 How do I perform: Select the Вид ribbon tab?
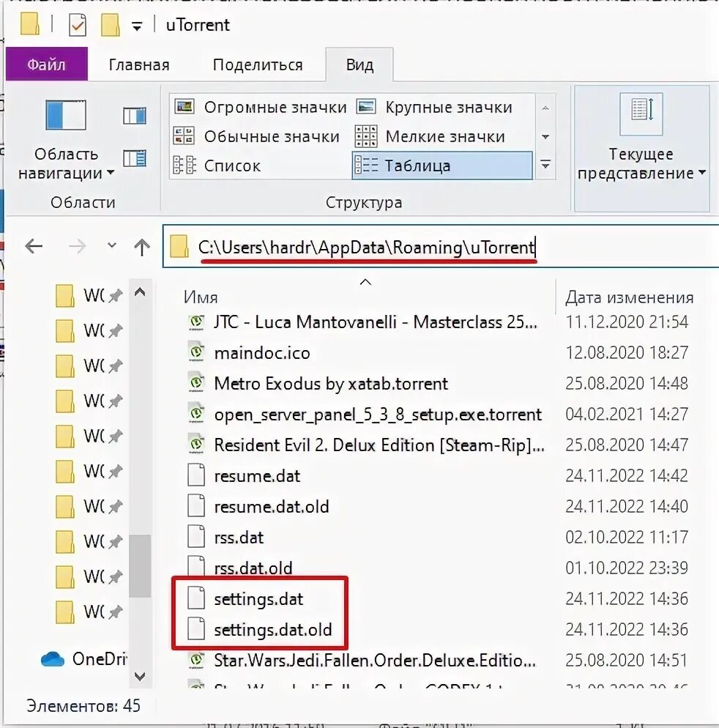tap(359, 64)
